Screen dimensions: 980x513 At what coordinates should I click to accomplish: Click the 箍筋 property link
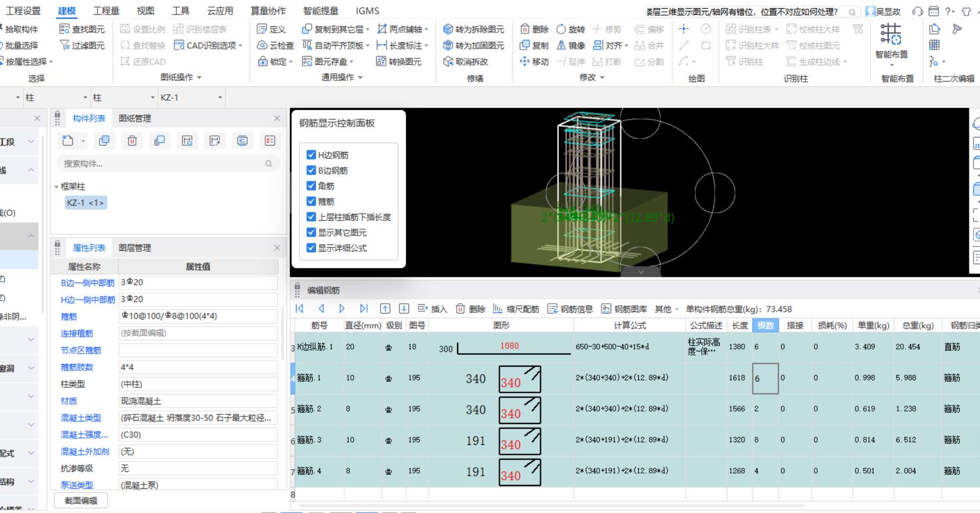69,317
